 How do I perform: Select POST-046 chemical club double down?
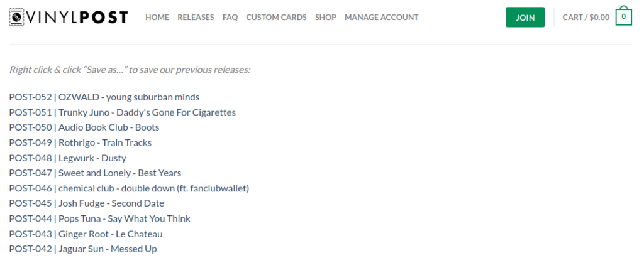coord(129,188)
